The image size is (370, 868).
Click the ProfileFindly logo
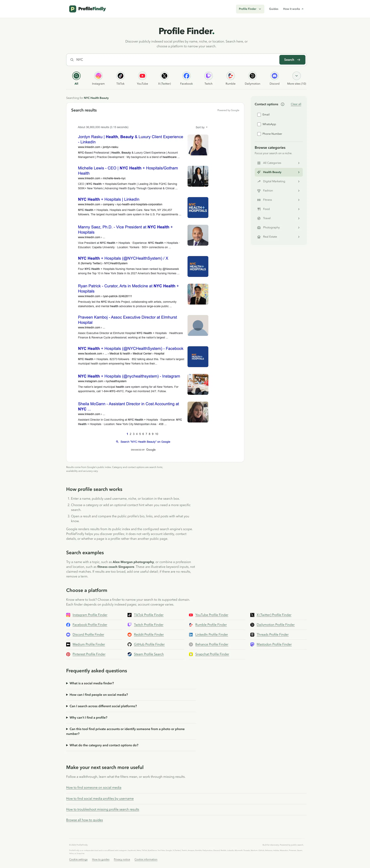(x=87, y=9)
